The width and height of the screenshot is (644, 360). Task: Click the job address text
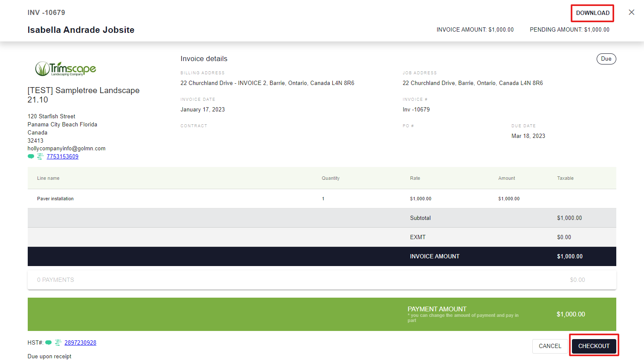473,83
